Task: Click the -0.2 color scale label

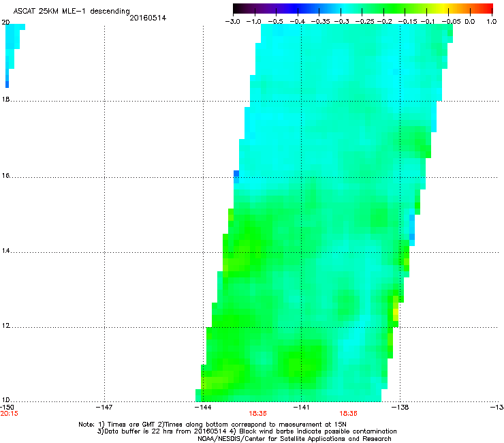Action: point(384,22)
